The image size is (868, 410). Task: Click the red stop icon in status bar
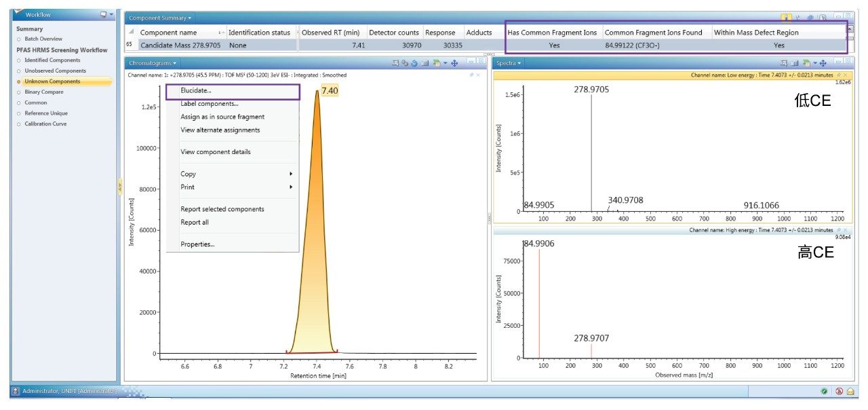pyautogui.click(x=839, y=392)
